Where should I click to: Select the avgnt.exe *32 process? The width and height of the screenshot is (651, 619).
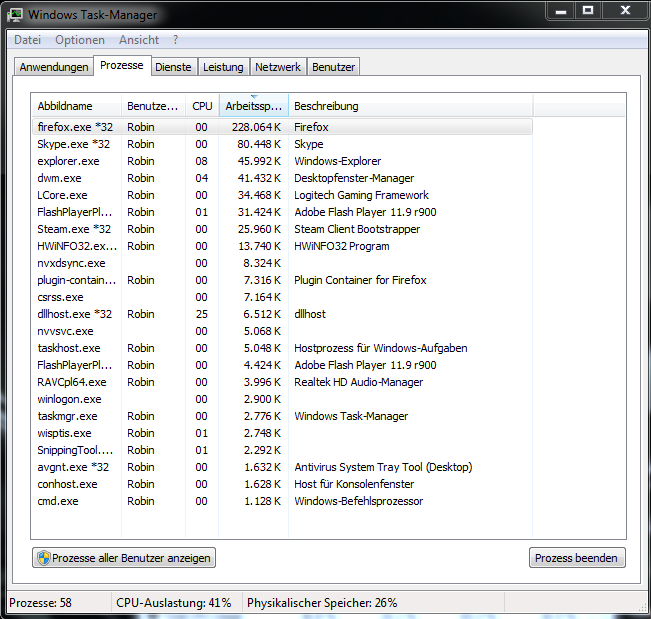[282, 467]
